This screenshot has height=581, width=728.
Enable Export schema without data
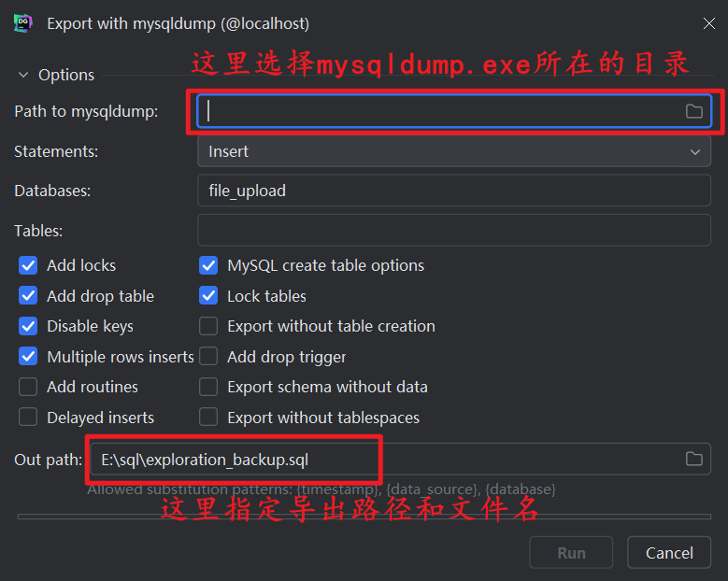click(208, 387)
